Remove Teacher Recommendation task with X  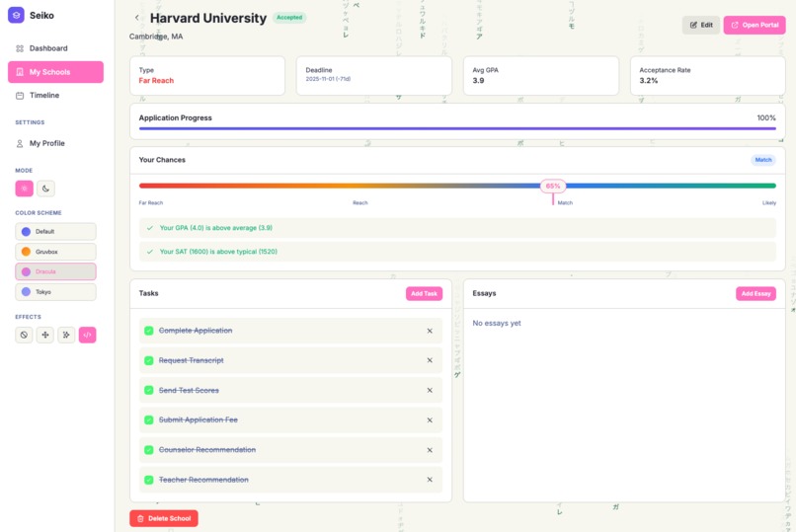(430, 480)
